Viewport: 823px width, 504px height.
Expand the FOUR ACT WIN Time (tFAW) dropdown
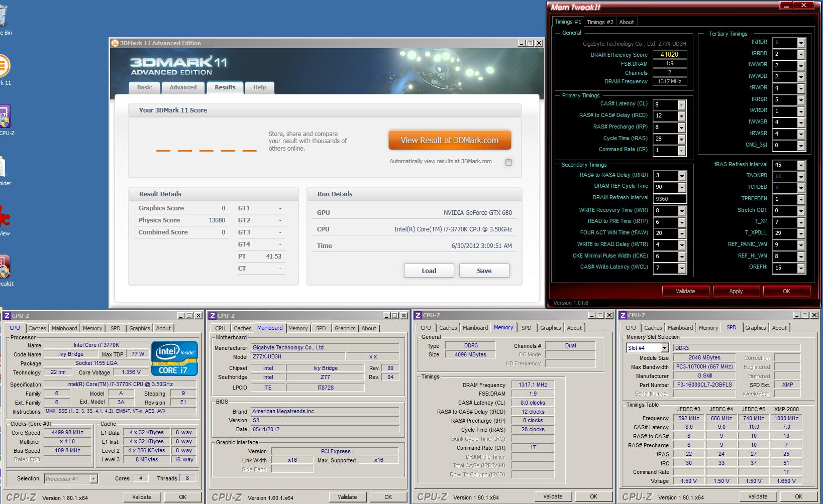point(682,234)
